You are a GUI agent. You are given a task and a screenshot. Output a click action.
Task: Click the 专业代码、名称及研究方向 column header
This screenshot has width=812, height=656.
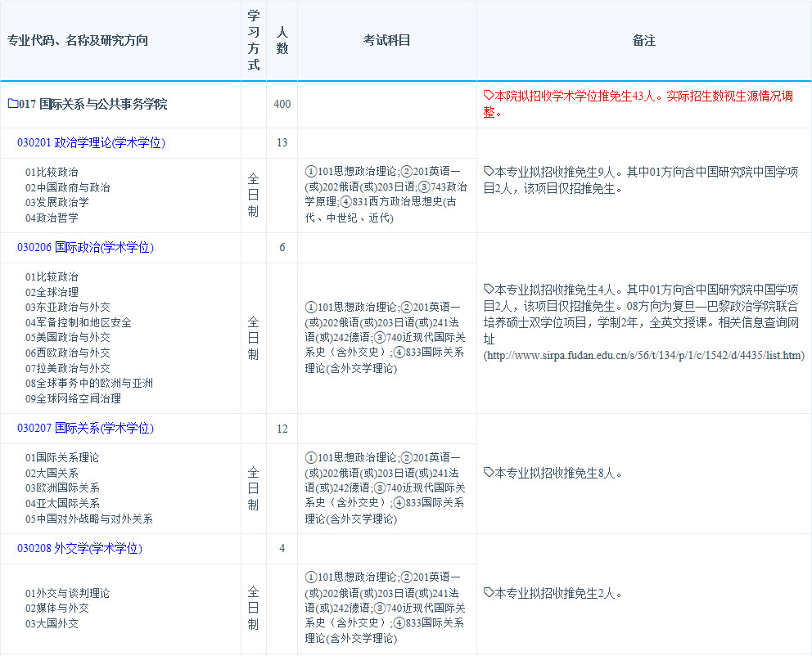(78, 41)
